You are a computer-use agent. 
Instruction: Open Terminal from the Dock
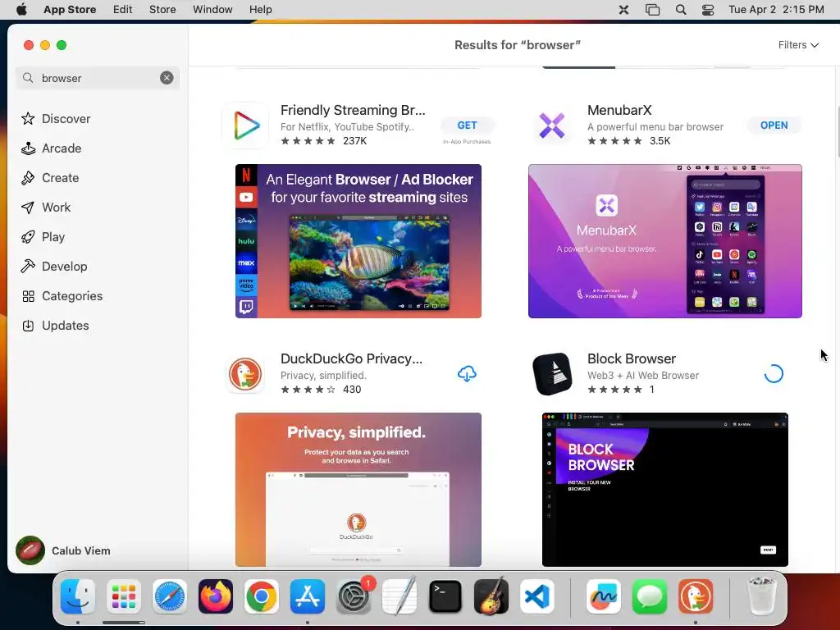(445, 597)
